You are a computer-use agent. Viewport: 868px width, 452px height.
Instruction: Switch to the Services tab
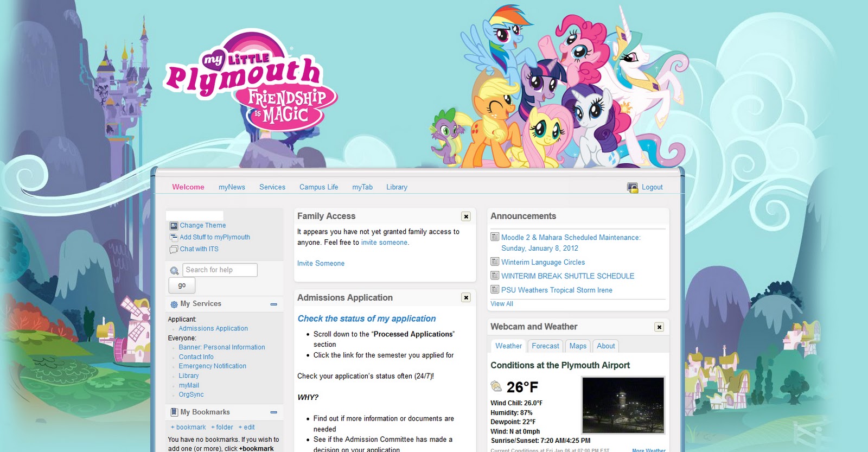pyautogui.click(x=272, y=187)
